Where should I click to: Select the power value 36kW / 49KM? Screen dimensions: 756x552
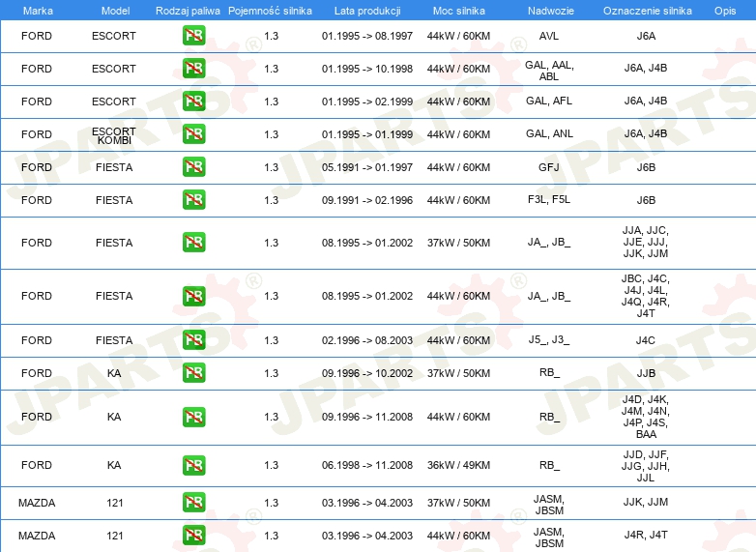click(x=458, y=465)
